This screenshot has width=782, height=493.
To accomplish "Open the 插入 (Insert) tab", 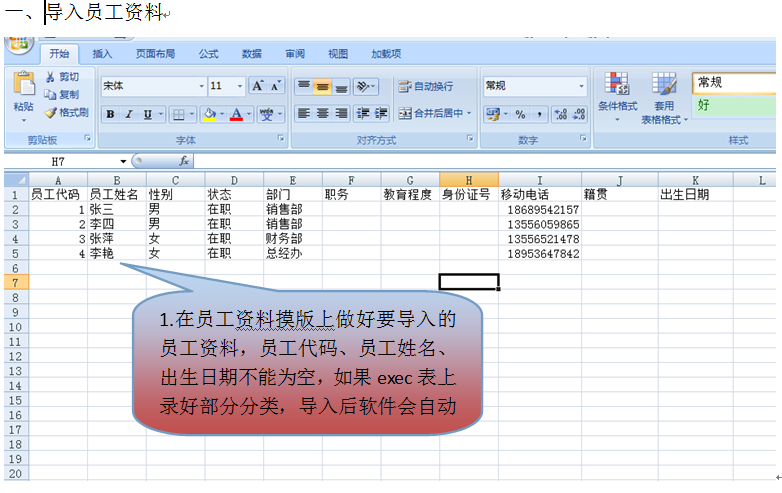I will pos(102,54).
